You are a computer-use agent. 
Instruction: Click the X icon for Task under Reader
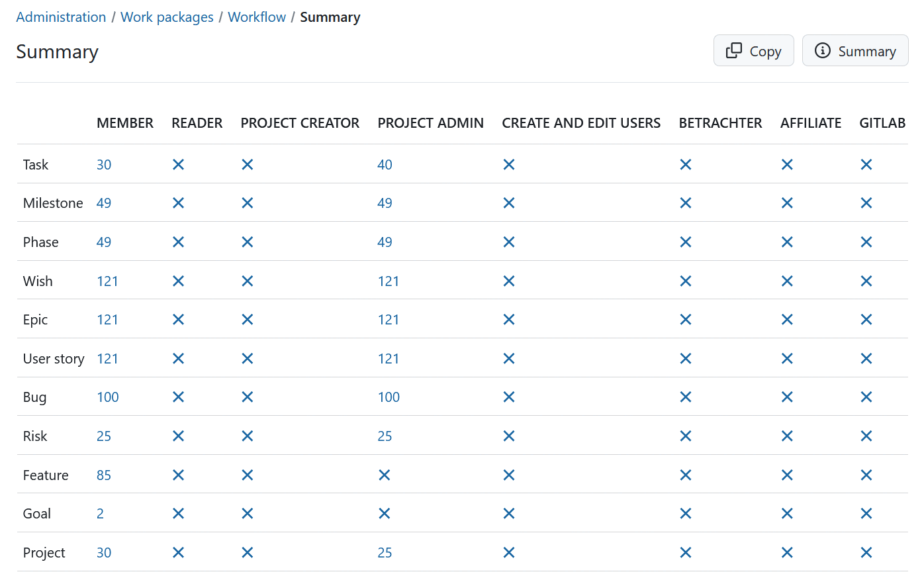(178, 164)
